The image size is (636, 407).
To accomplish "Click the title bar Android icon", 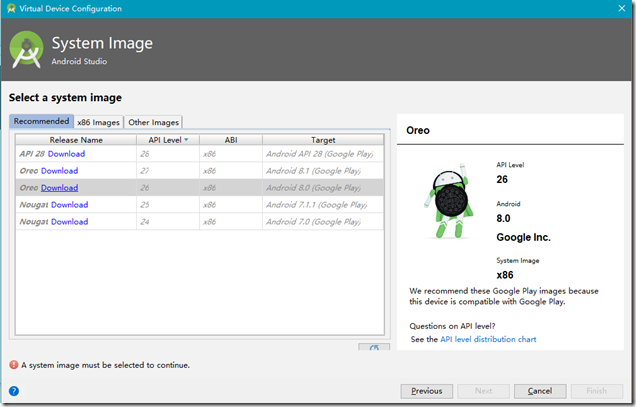I will 11,8.
